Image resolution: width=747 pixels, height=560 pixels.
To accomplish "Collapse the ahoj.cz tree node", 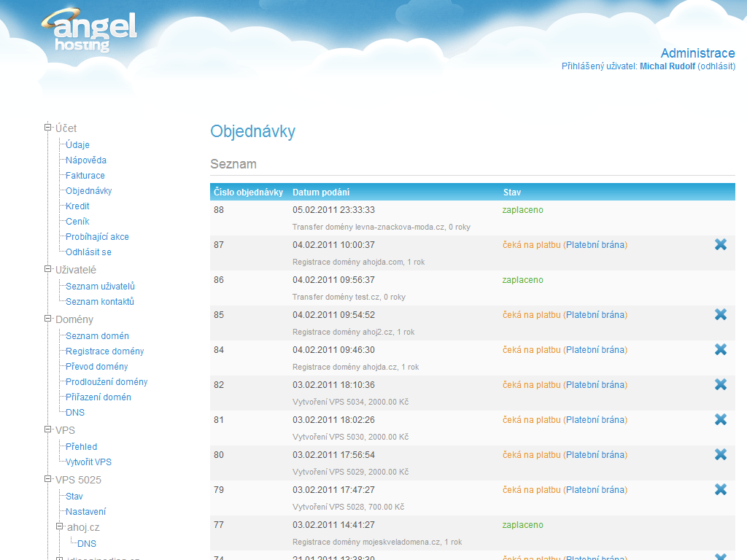I will coord(60,526).
